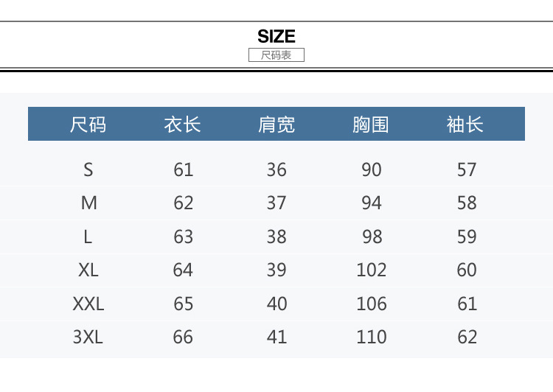Select the 肩宽 column header
The height and width of the screenshot is (392, 553).
click(x=276, y=125)
